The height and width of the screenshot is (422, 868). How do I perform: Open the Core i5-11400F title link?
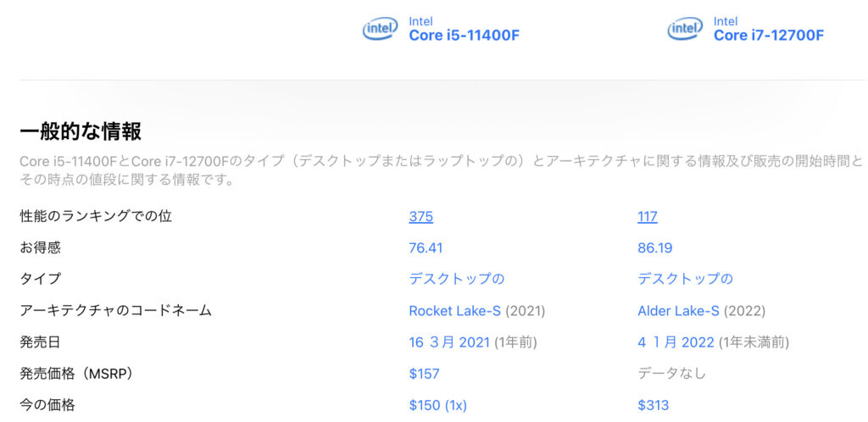click(464, 36)
